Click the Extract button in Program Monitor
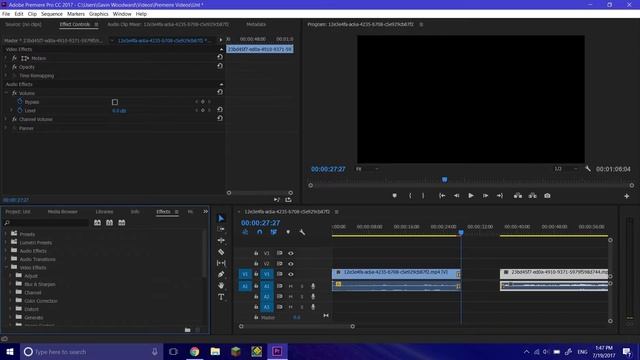This screenshot has height=360, width=640. 533,196
